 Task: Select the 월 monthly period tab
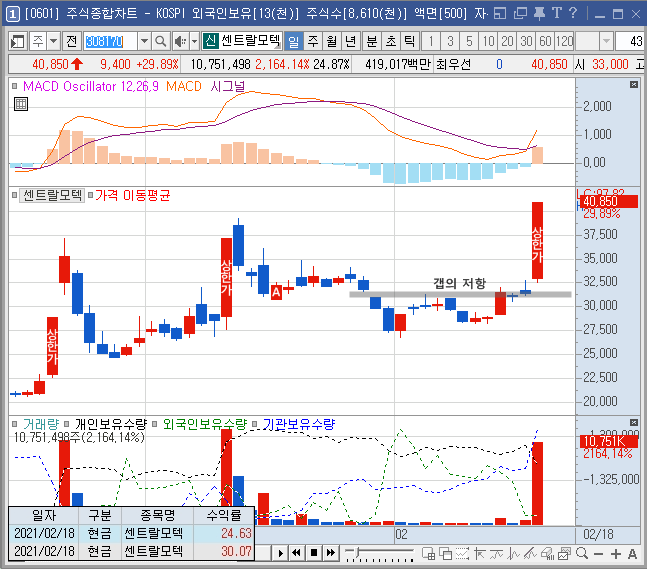click(x=331, y=41)
